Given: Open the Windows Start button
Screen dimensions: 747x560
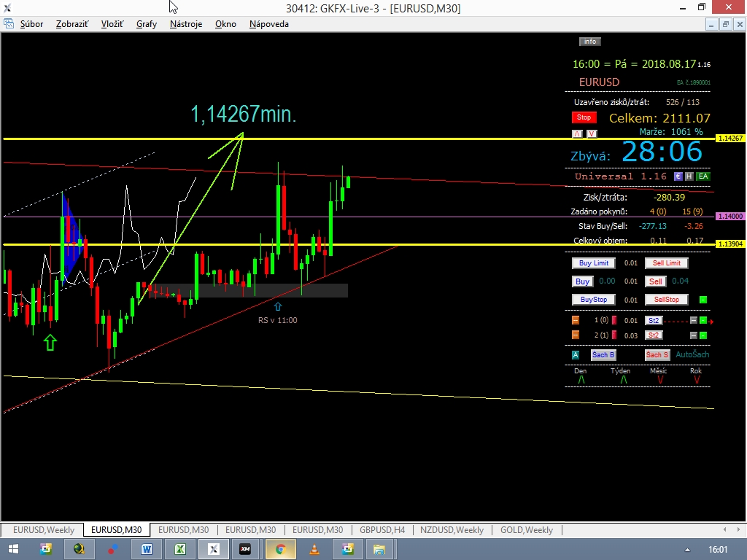Looking at the screenshot, I should (13, 550).
